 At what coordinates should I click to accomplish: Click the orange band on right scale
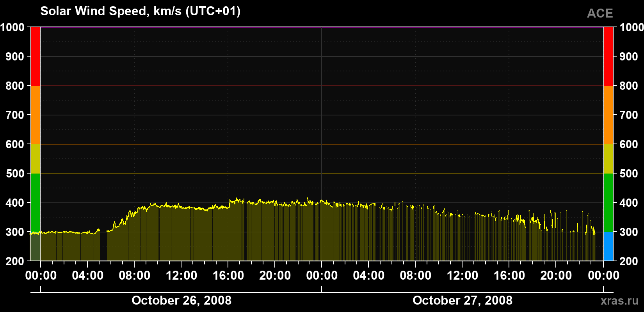608,115
